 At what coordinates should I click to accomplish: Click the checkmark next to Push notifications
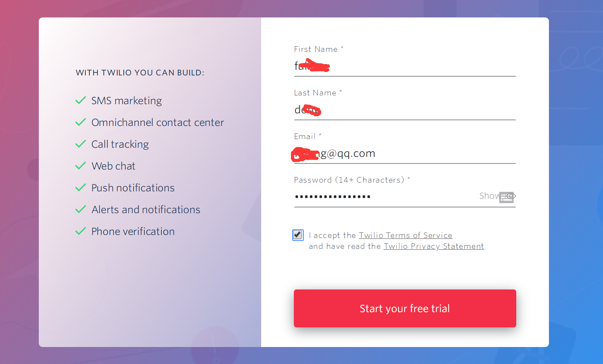click(x=81, y=188)
